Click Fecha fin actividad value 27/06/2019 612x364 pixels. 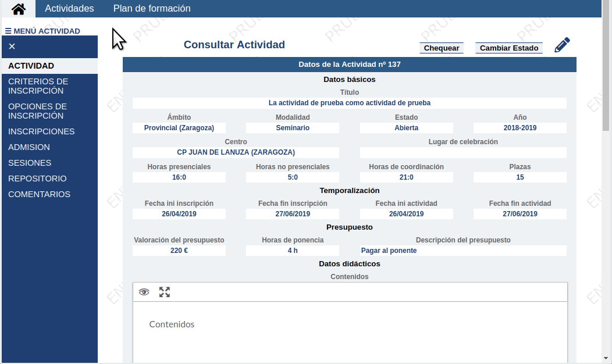[520, 214]
